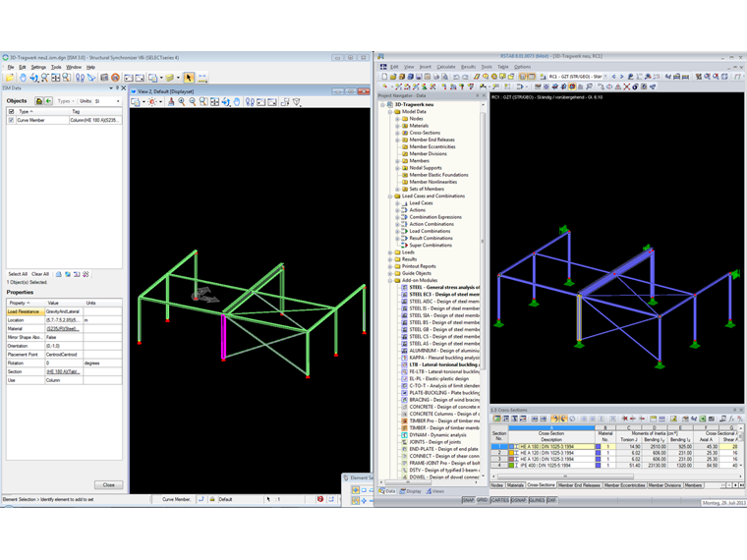
Task: Click the undo arrow in RSTAB toolbar
Action: point(456,77)
